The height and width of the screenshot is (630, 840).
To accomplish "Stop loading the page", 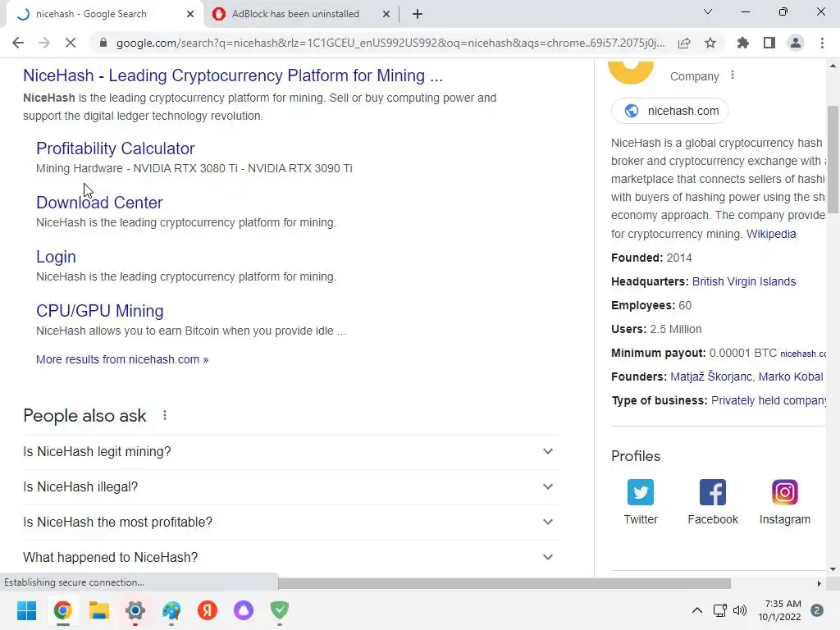I will point(71,43).
